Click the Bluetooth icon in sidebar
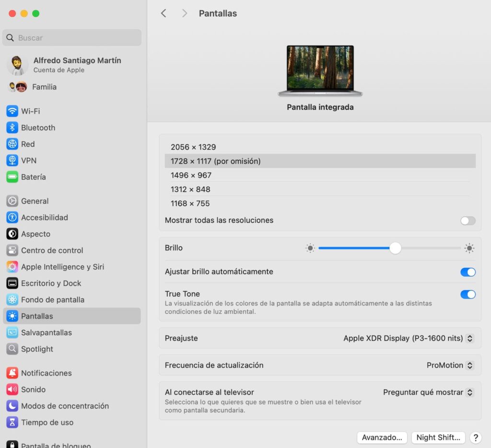 point(12,128)
